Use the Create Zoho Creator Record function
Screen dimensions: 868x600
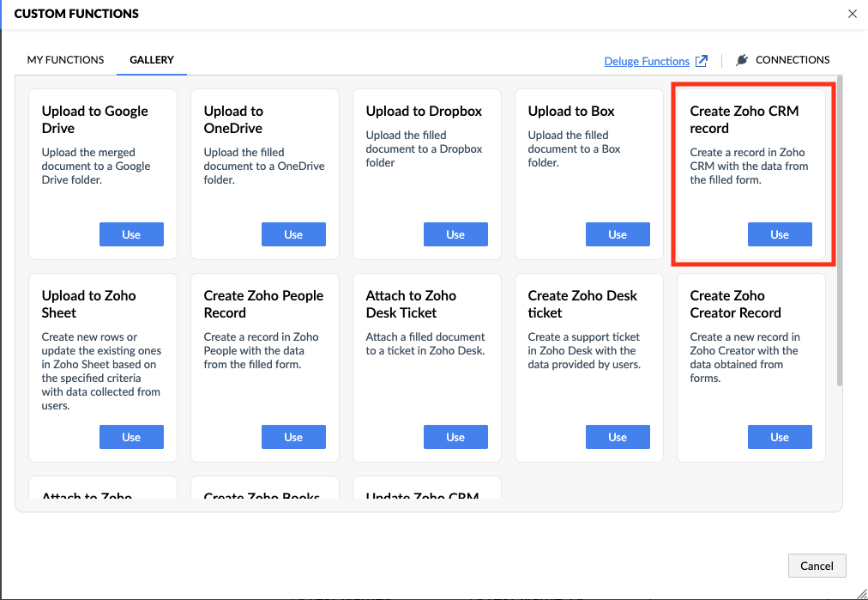pyautogui.click(x=780, y=437)
